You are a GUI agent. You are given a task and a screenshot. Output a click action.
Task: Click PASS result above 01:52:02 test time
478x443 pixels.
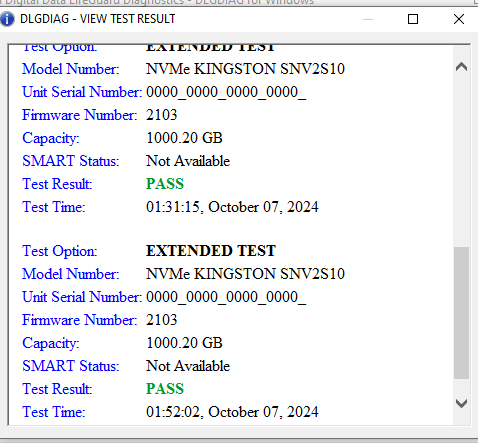[x=165, y=389]
